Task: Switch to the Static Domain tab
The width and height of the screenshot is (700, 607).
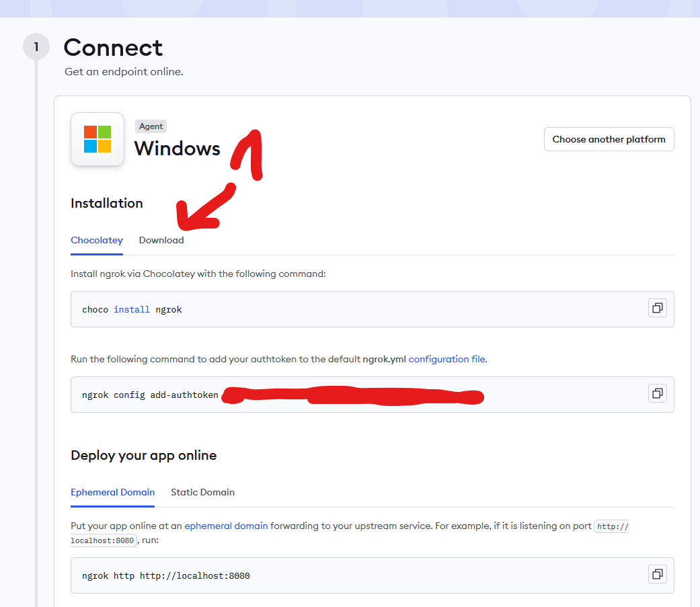Action: (202, 492)
